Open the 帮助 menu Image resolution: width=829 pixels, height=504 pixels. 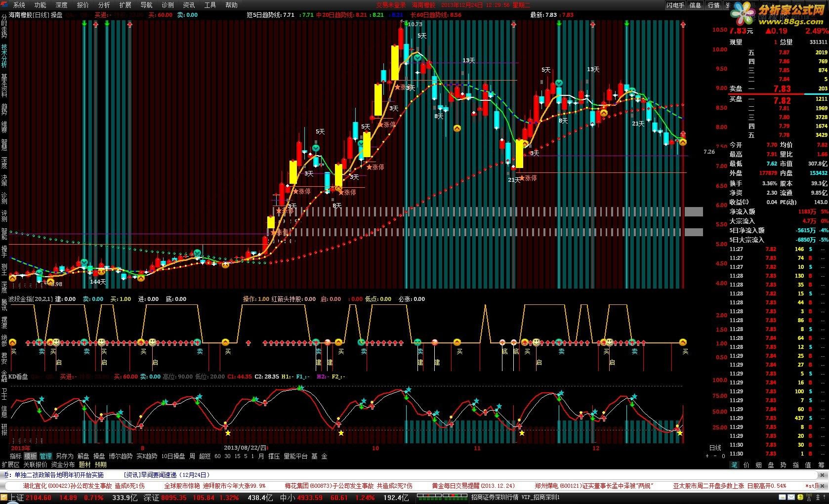point(231,5)
